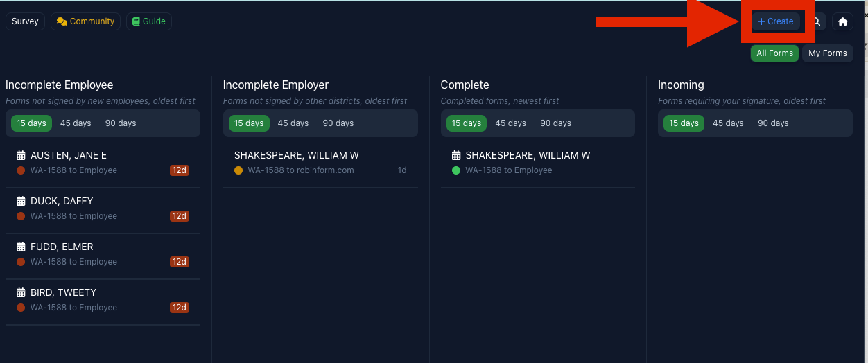Click 12d badge on FUDD, ELMER row
868x363 pixels.
click(180, 262)
